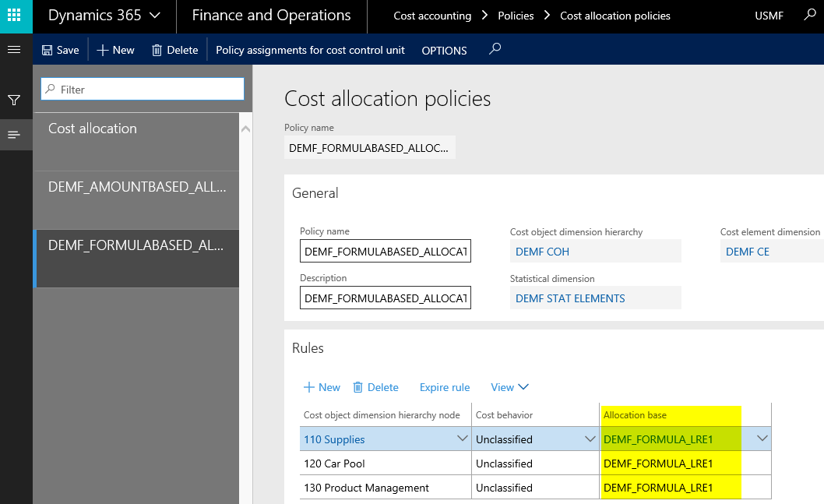
Task: Open Cost behavior dropdown for 110 Supplies
Action: pos(590,439)
